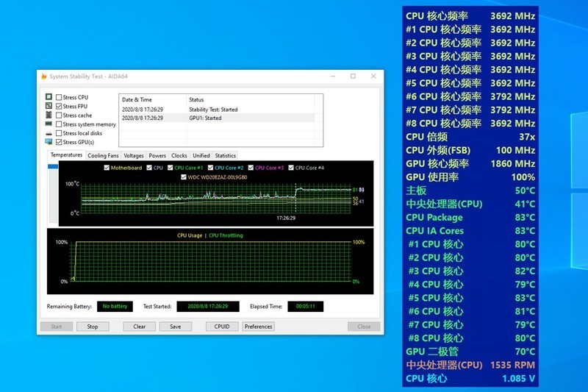Open Preferences
Viewport: 588px width, 392px height.
259,327
